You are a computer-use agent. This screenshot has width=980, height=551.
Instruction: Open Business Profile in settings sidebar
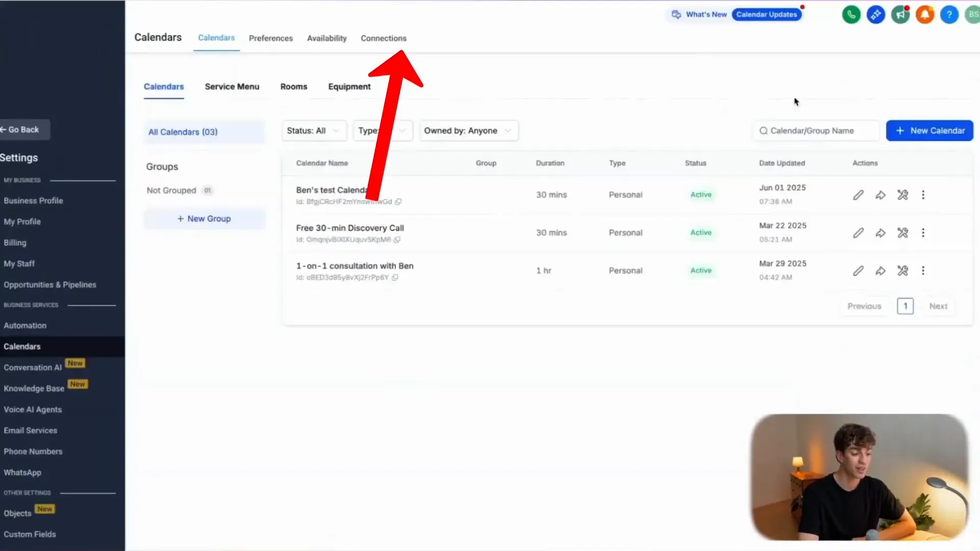(33, 201)
